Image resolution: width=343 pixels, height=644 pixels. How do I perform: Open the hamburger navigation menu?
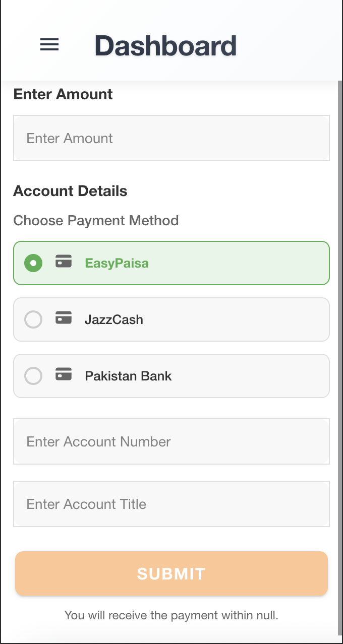coord(49,45)
